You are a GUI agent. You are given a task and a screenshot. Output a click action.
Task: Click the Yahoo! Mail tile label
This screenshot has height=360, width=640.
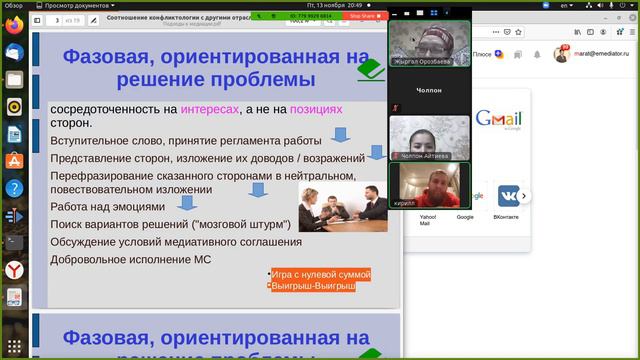427,220
